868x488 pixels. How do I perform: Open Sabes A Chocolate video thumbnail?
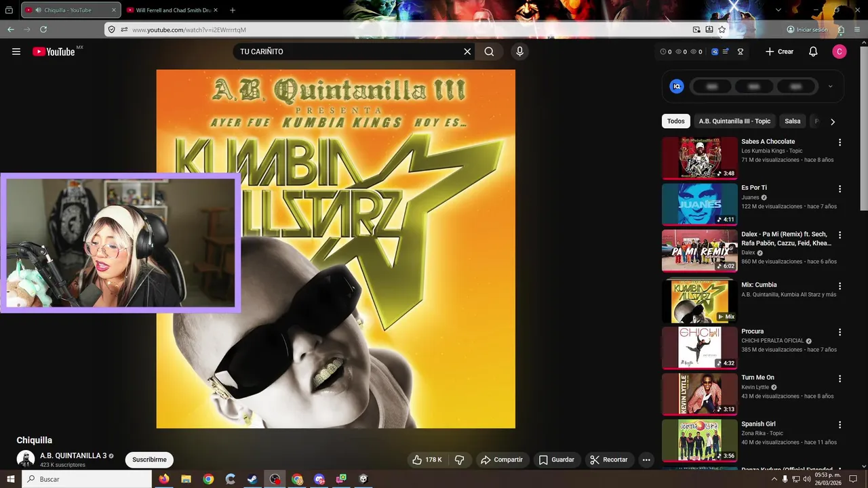coord(699,158)
